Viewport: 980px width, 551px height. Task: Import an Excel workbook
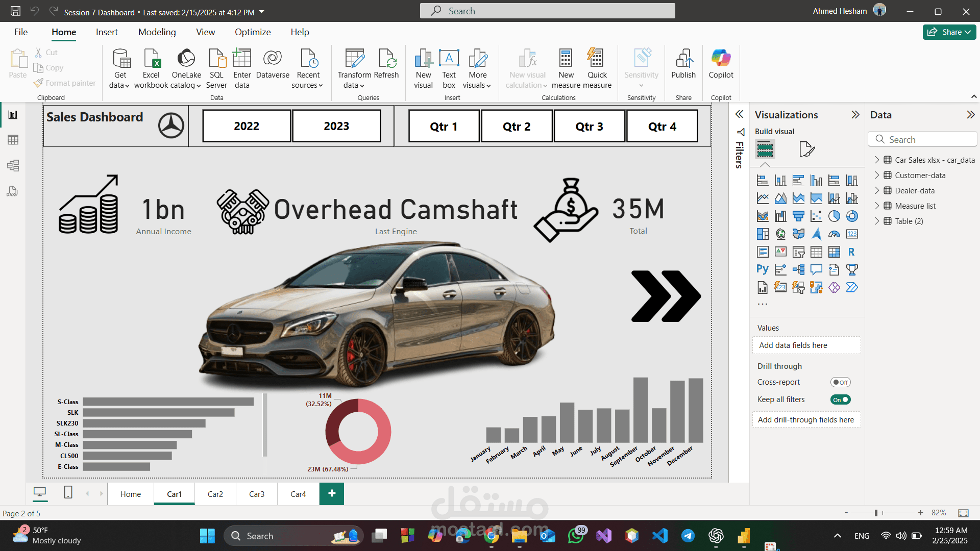(151, 69)
